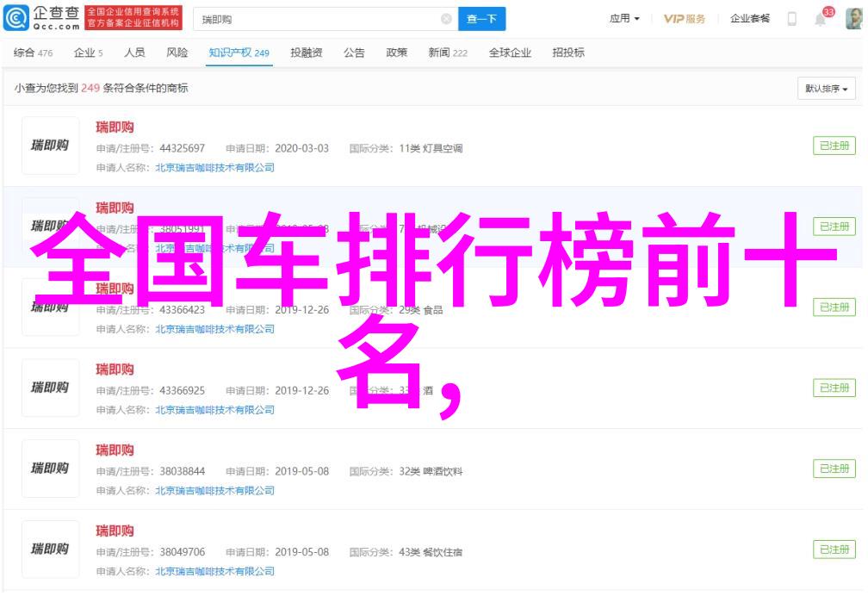Open applicant 北京瑞吉咖啡技术有限公司 under registration 43366925
The height and width of the screenshot is (596, 868).
click(214, 410)
